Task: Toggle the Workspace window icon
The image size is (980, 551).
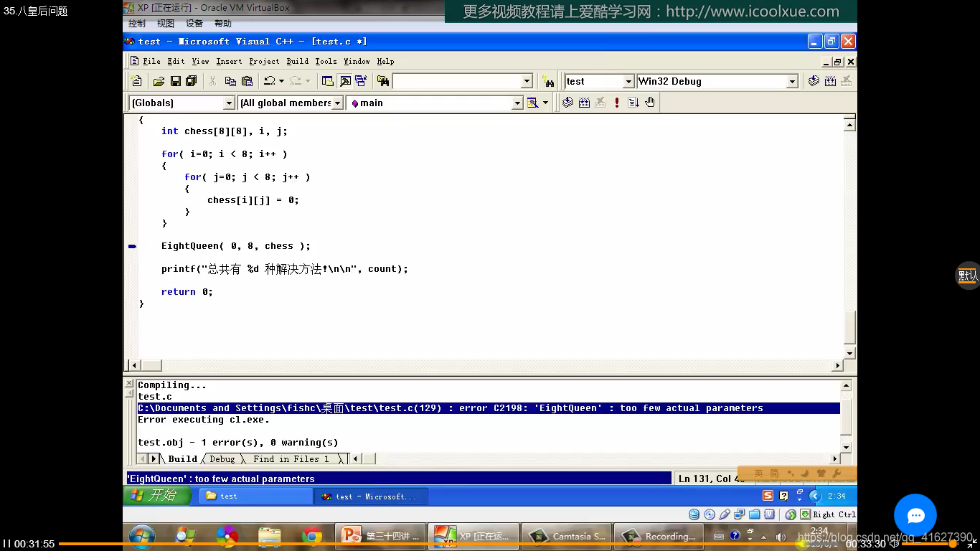Action: 328,81
